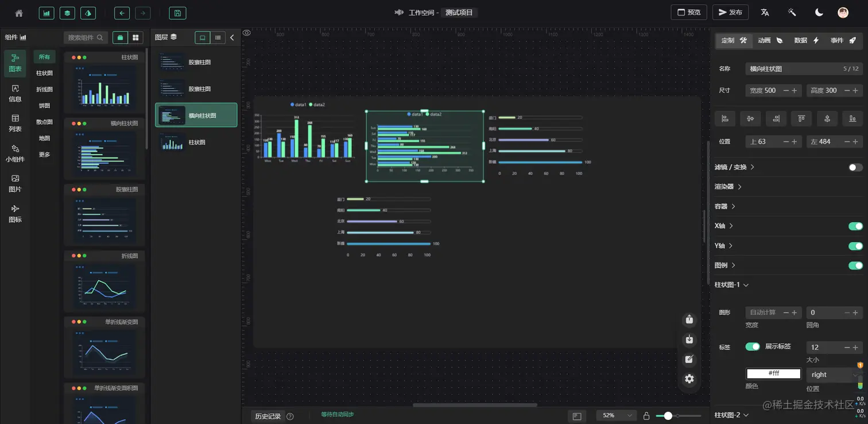Image resolution: width=868 pixels, height=424 pixels.
Task: Switch component list to grid view
Action: pos(136,37)
